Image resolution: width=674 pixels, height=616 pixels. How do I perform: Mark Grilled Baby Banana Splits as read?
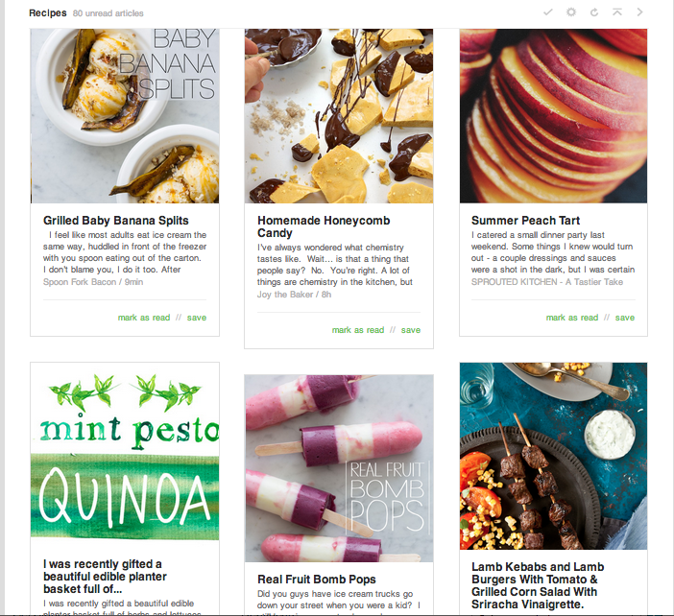[x=144, y=318]
